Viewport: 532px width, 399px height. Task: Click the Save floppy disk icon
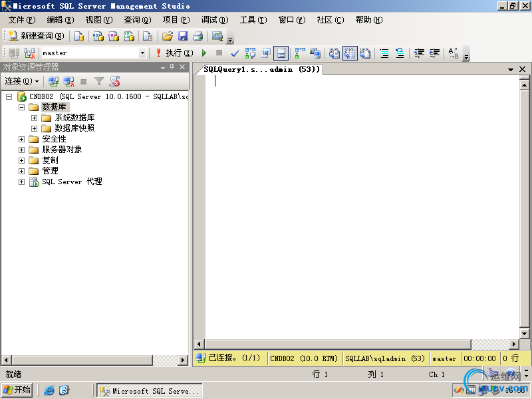[x=183, y=36]
